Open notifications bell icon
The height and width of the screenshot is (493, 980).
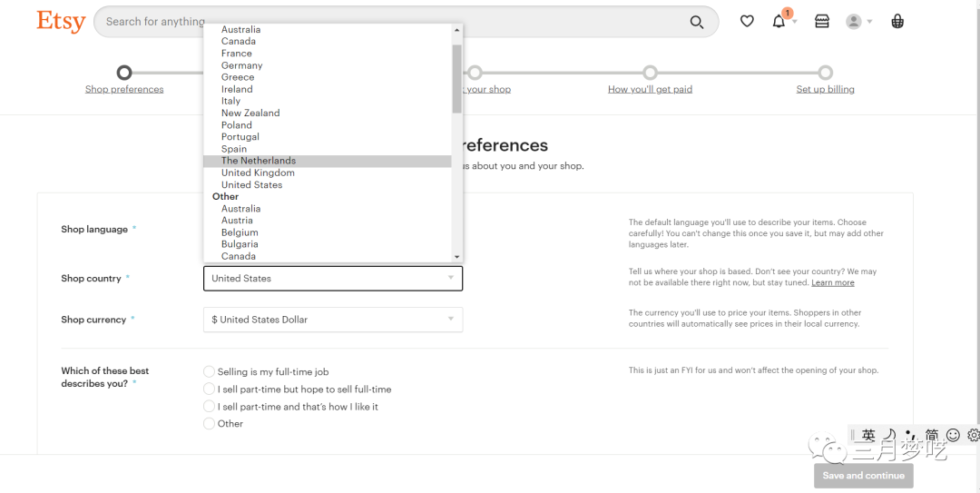coord(779,22)
